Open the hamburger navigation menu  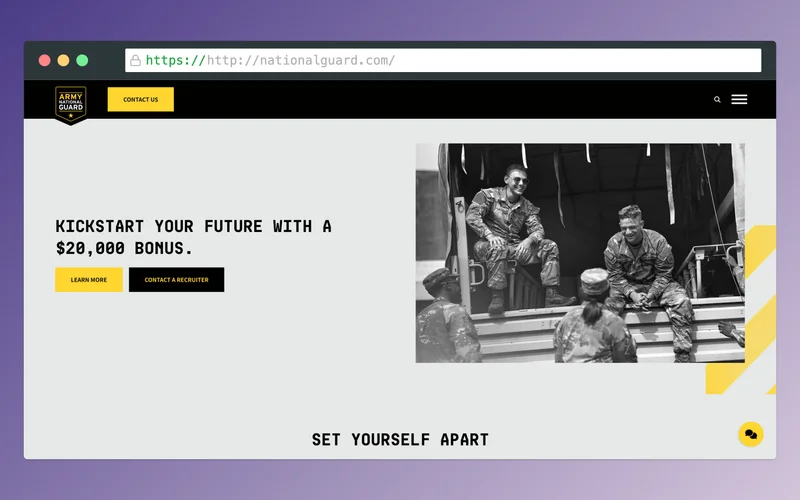(739, 100)
